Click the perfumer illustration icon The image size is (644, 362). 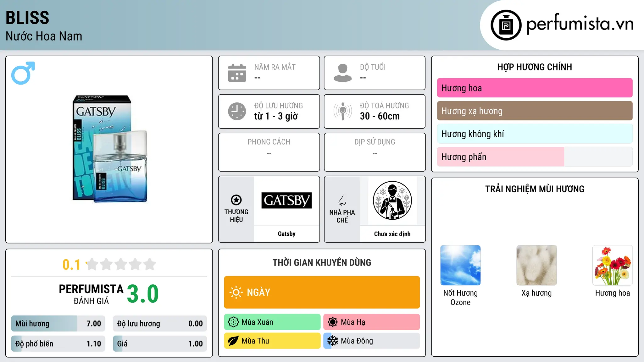click(x=392, y=200)
